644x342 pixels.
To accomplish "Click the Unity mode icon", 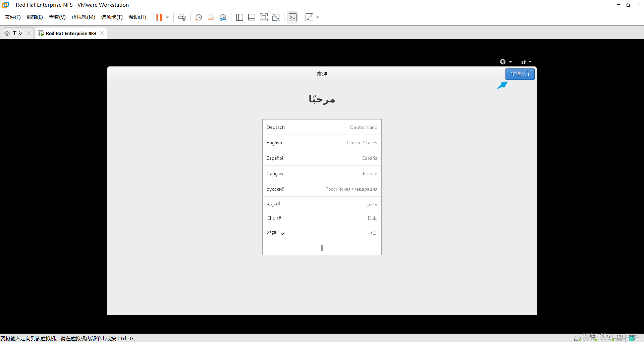I will [x=276, y=17].
